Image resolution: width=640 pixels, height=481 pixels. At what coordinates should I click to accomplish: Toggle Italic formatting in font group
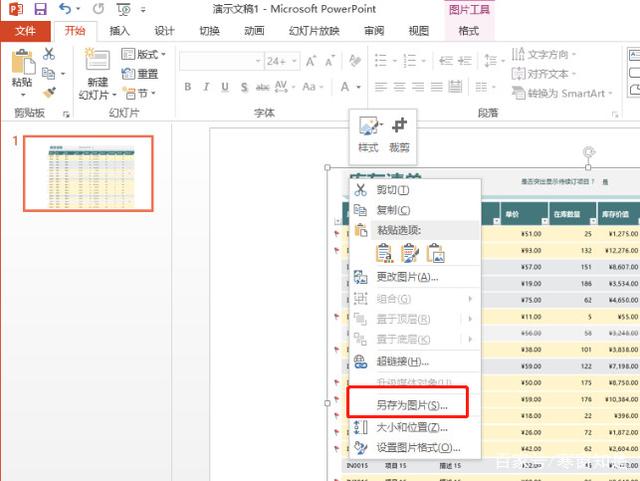pyautogui.click(x=207, y=87)
